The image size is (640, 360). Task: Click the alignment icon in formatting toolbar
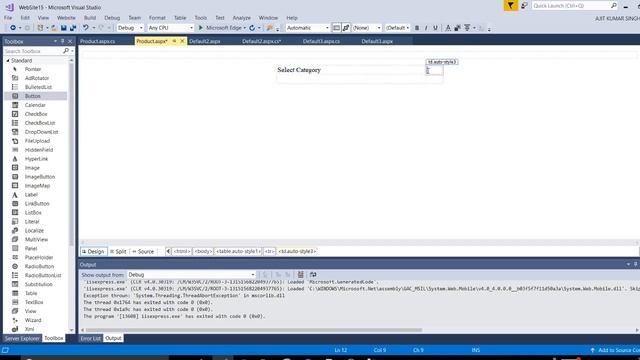click(467, 28)
